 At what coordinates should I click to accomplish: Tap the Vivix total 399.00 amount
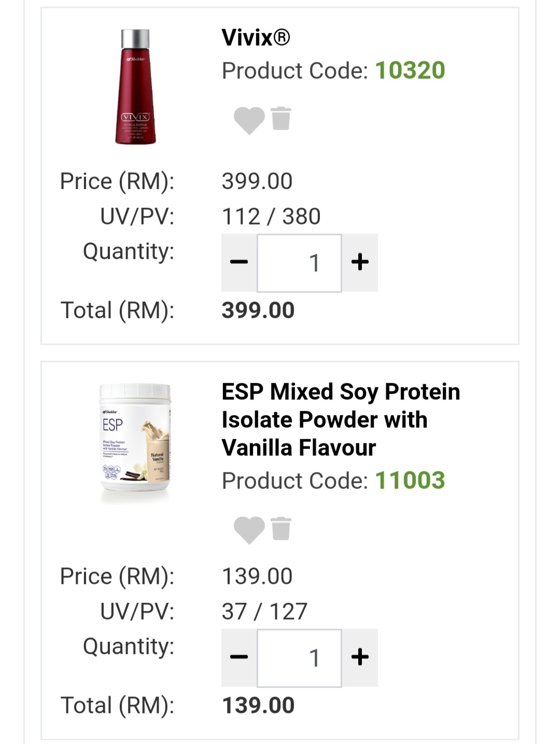click(258, 311)
